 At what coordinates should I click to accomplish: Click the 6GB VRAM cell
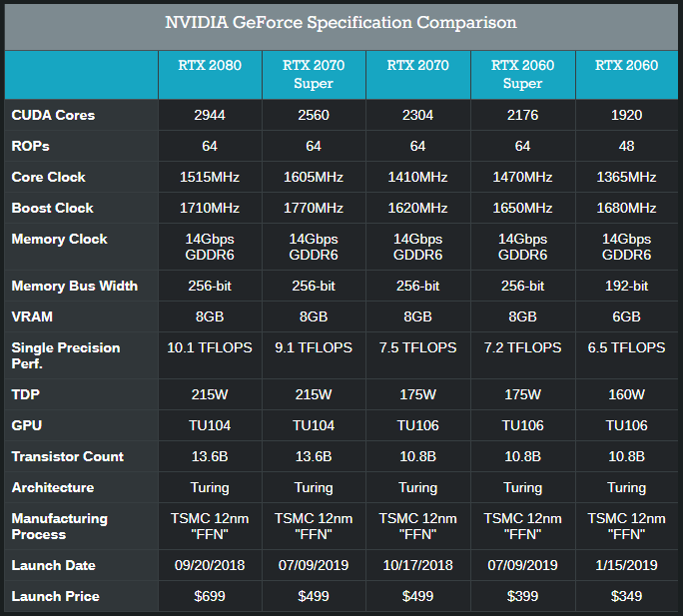coord(626,316)
